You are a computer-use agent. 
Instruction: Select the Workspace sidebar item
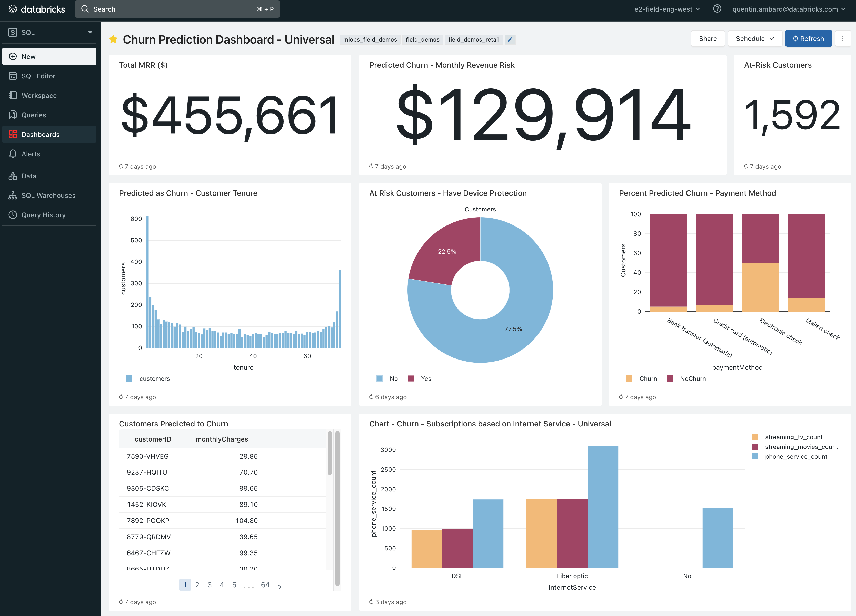39,95
